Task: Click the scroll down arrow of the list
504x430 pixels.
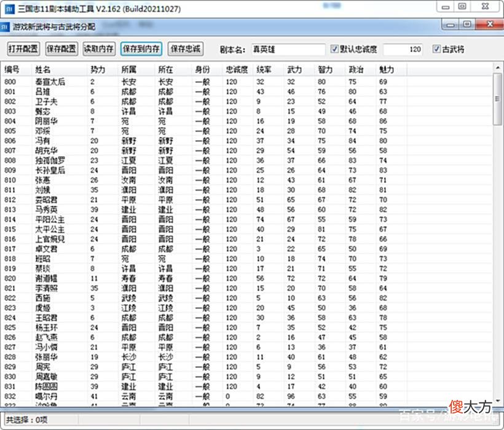Action: [498, 401]
